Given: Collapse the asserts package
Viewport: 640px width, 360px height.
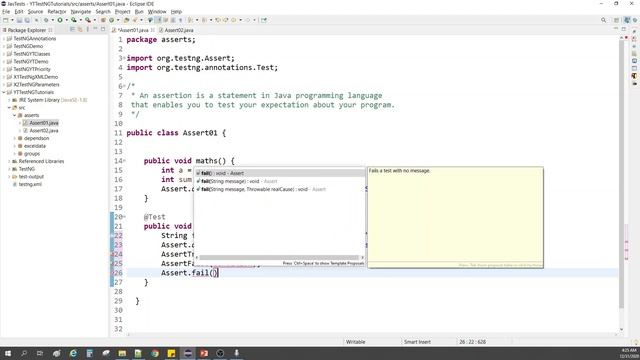Looking at the screenshot, I should pyautogui.click(x=14, y=116).
